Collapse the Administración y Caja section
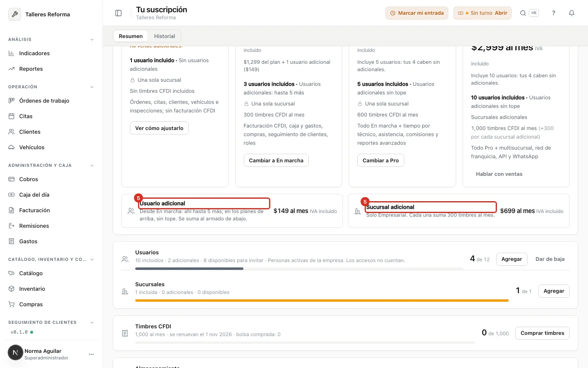588x368 pixels. (92, 166)
